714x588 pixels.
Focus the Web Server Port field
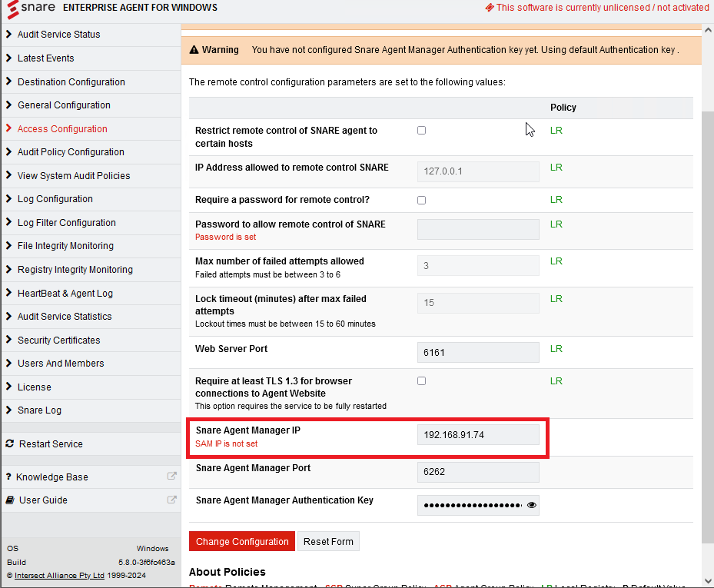[478, 353]
